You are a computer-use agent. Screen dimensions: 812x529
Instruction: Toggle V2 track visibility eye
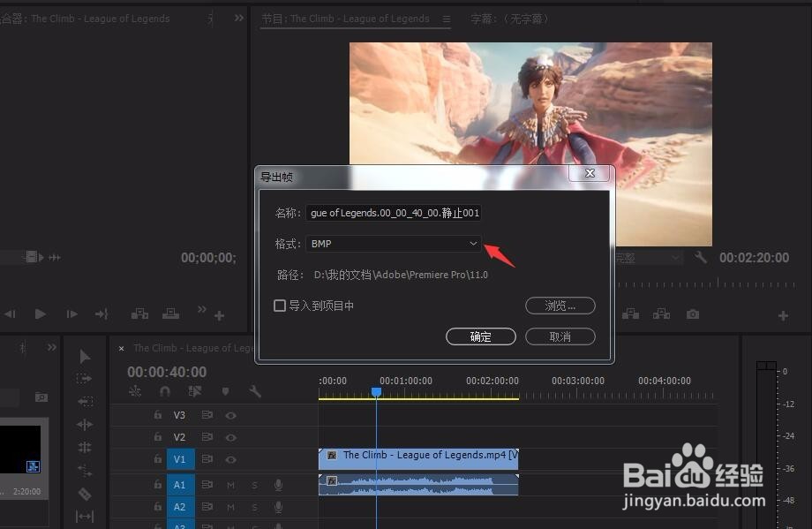[230, 438]
